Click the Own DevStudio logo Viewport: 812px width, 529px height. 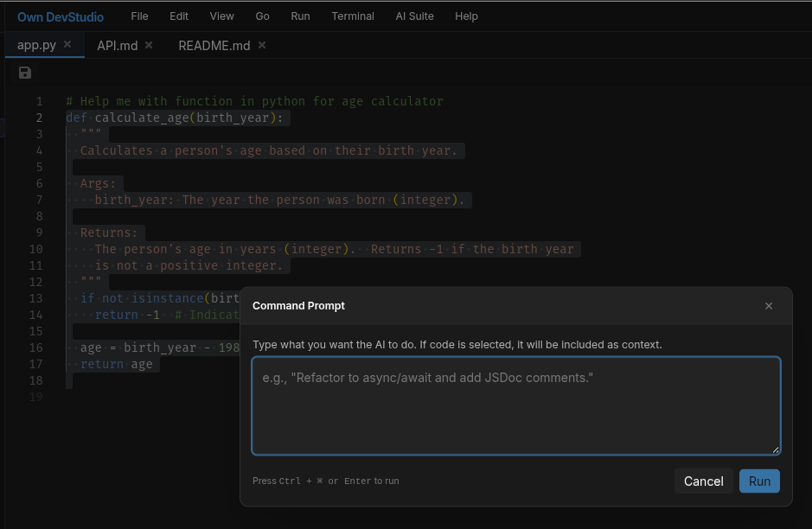(x=61, y=16)
